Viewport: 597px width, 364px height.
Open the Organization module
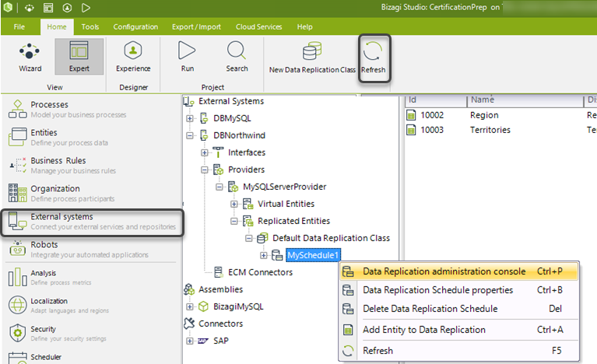click(x=91, y=193)
